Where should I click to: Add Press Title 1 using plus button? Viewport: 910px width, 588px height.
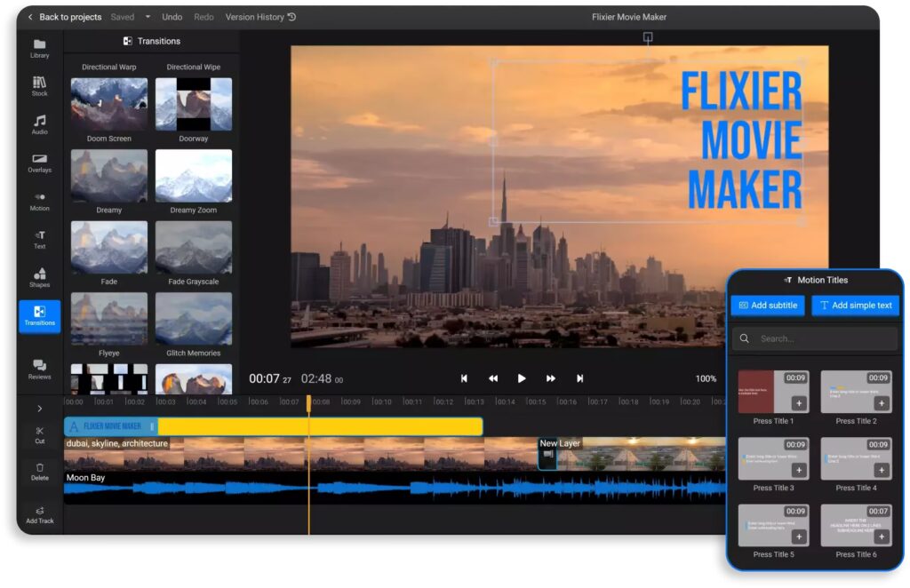click(798, 403)
